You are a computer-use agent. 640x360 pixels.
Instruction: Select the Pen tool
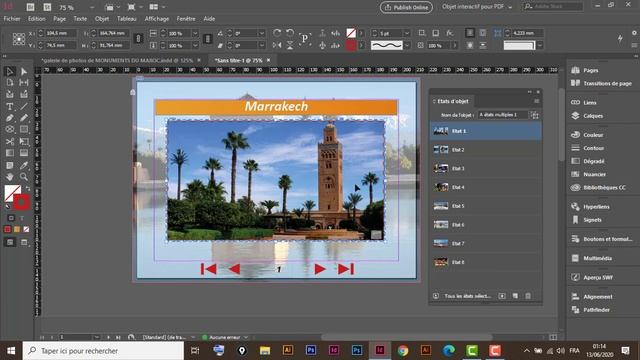[x=10, y=118]
